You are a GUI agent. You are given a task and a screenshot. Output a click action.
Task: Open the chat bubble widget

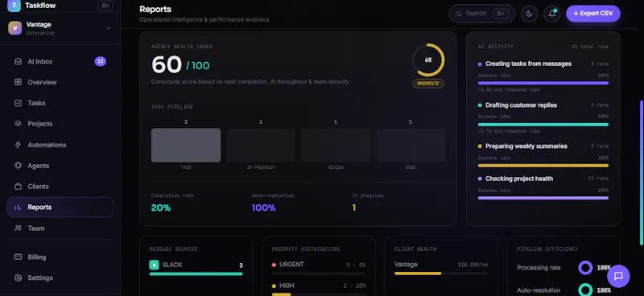click(618, 276)
